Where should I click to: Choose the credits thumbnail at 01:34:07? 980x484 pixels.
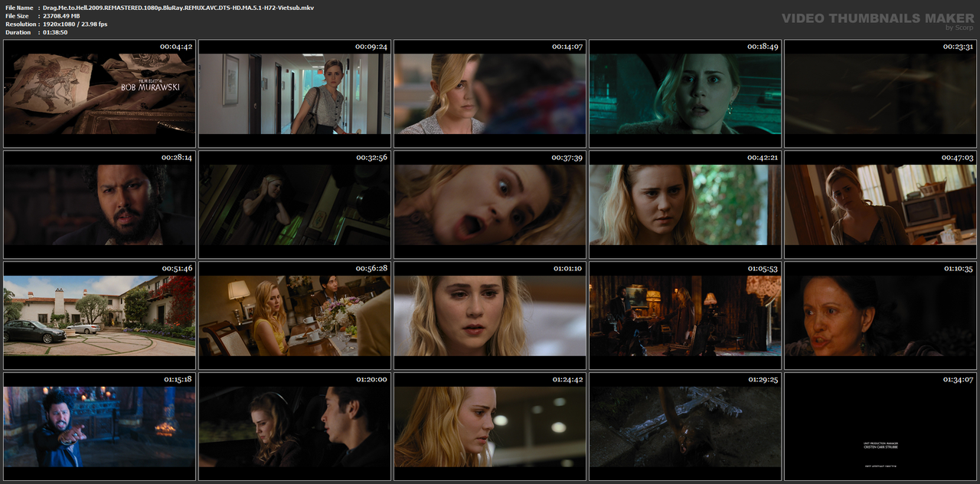pyautogui.click(x=880, y=427)
